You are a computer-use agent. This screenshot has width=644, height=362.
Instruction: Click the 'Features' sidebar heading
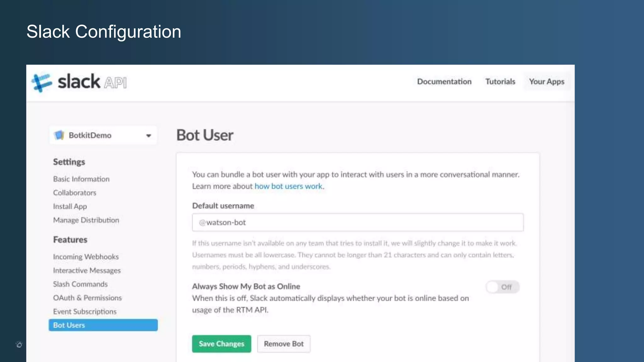pyautogui.click(x=70, y=240)
